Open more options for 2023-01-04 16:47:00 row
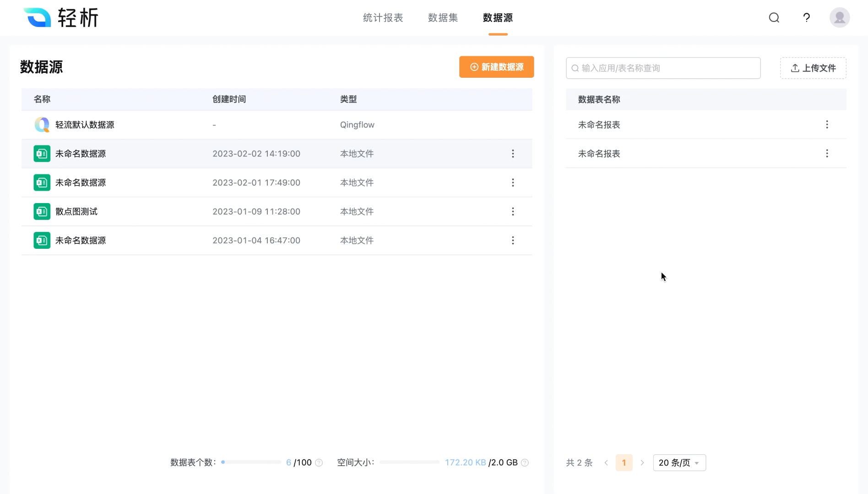The height and width of the screenshot is (494, 868). [513, 240]
